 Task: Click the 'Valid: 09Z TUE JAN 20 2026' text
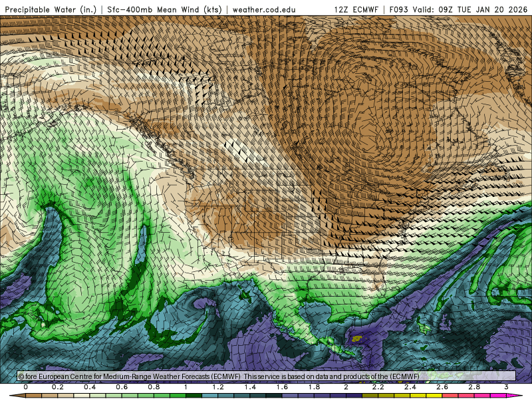pos(470,10)
